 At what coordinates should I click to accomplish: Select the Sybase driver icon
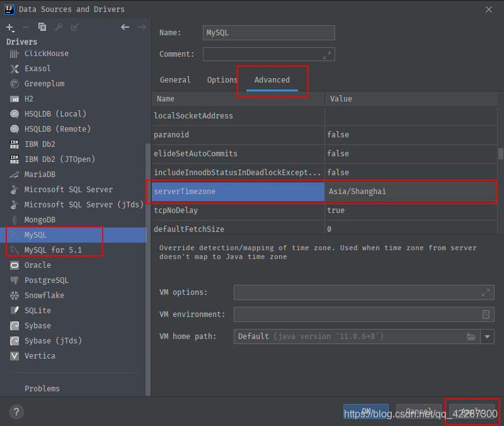[14, 326]
